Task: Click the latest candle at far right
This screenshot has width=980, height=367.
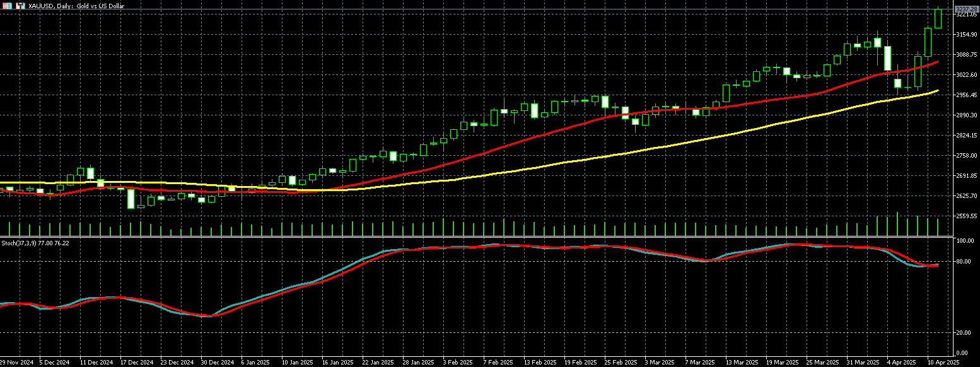Action: [x=938, y=18]
